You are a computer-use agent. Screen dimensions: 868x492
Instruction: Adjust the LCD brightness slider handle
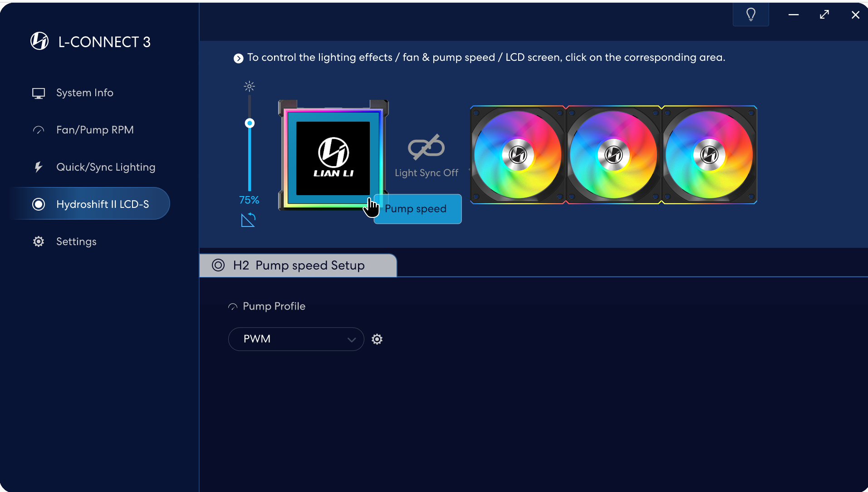[250, 123]
